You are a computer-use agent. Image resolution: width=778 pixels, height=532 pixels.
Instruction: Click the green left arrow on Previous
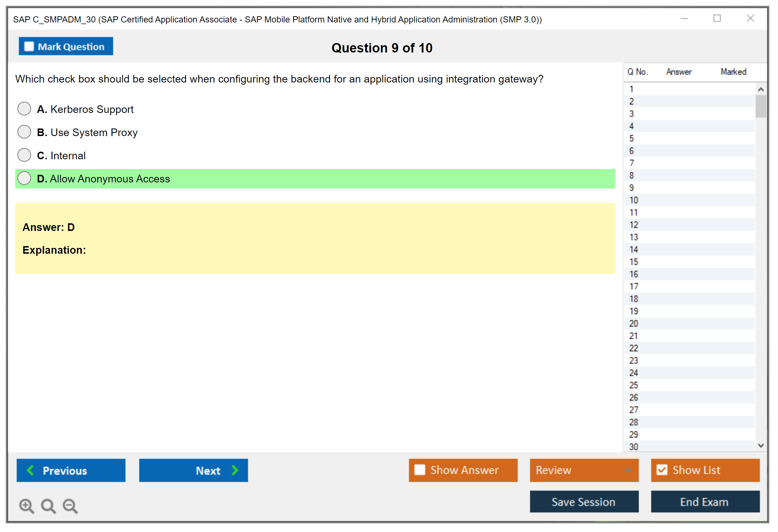point(30,470)
